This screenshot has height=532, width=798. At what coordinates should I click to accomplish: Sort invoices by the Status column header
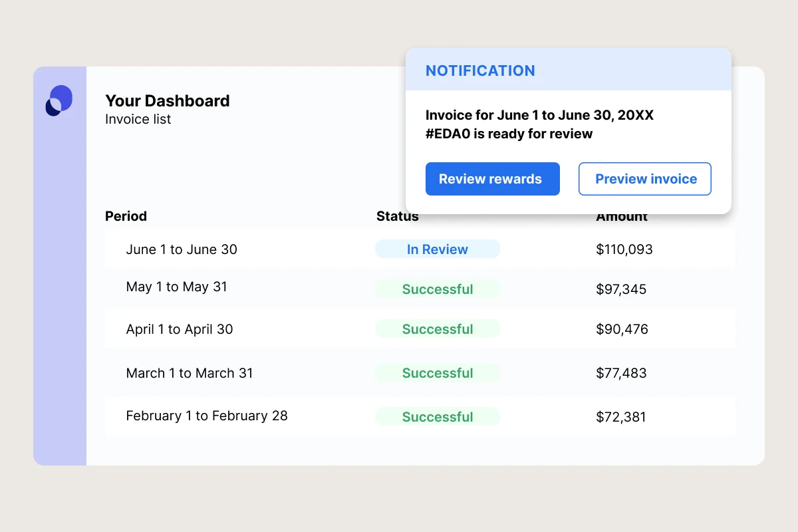click(x=396, y=216)
